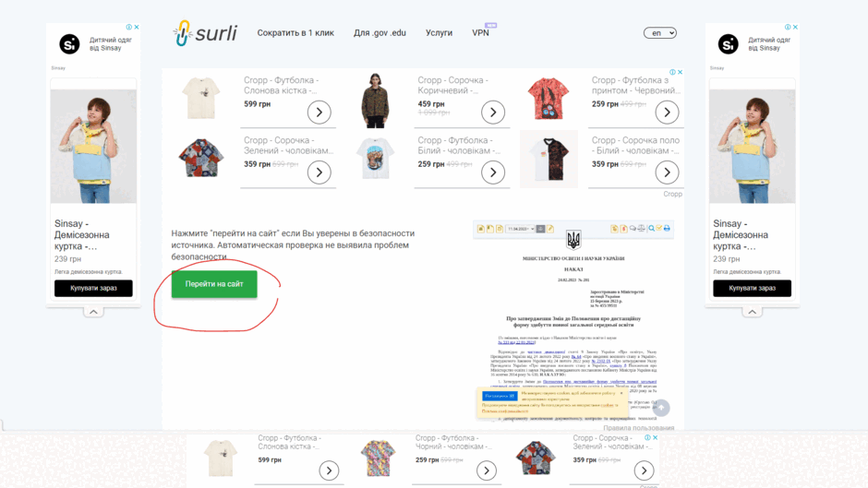The image size is (868, 488).
Task: Open the ministry document preview thumbnail
Action: click(573, 321)
